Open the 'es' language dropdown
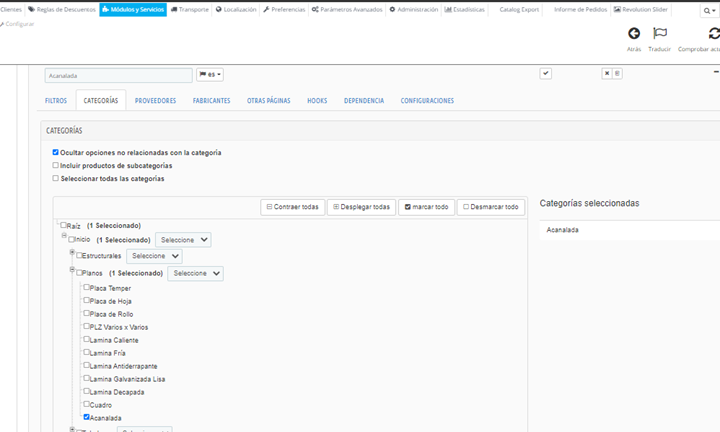The image size is (720, 432). [x=210, y=75]
